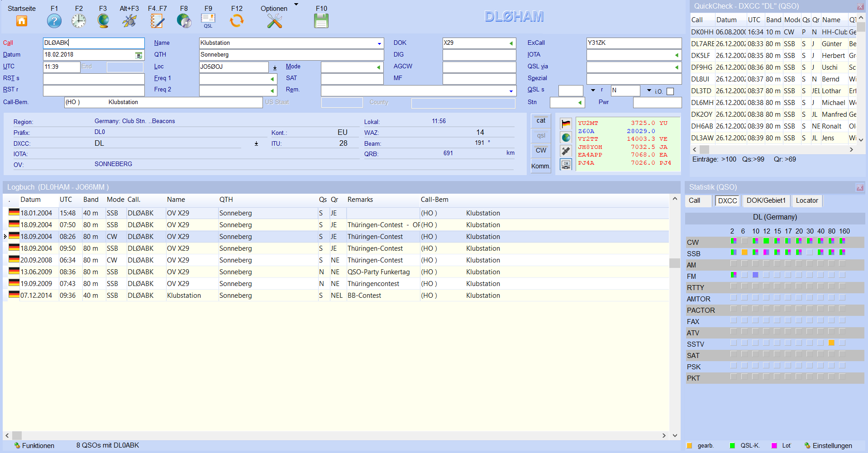
Task: Click the Pwr input field
Action: tap(657, 103)
